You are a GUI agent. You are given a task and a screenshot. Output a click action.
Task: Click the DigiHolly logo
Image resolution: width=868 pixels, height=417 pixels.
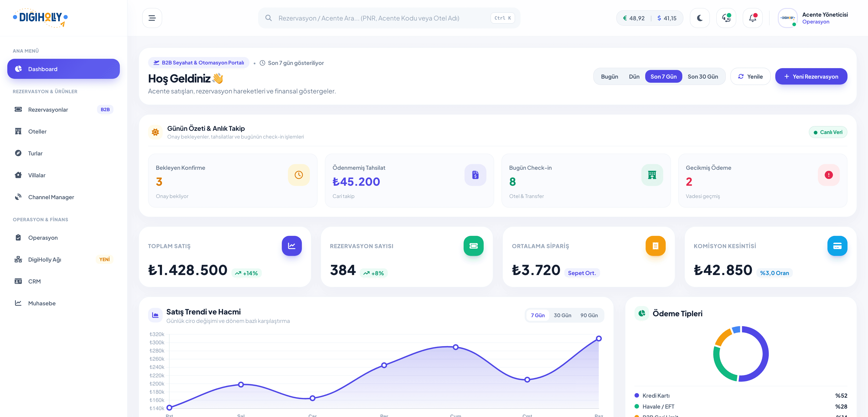[x=40, y=18]
